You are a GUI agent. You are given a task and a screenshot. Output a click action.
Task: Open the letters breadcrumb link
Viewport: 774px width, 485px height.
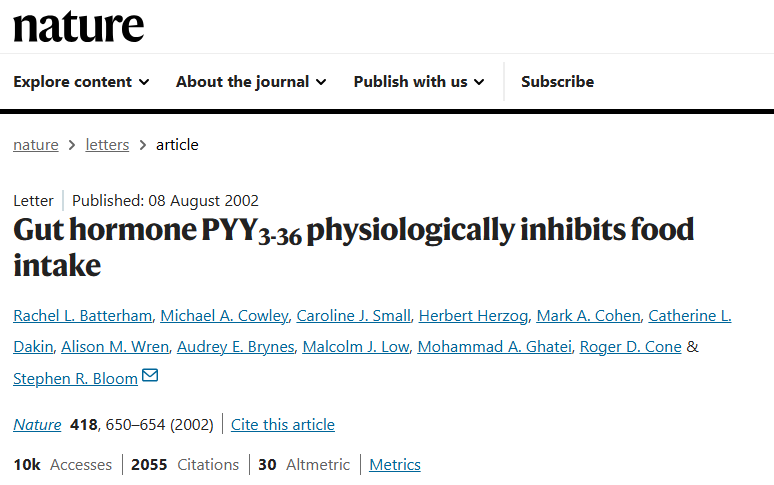(107, 145)
